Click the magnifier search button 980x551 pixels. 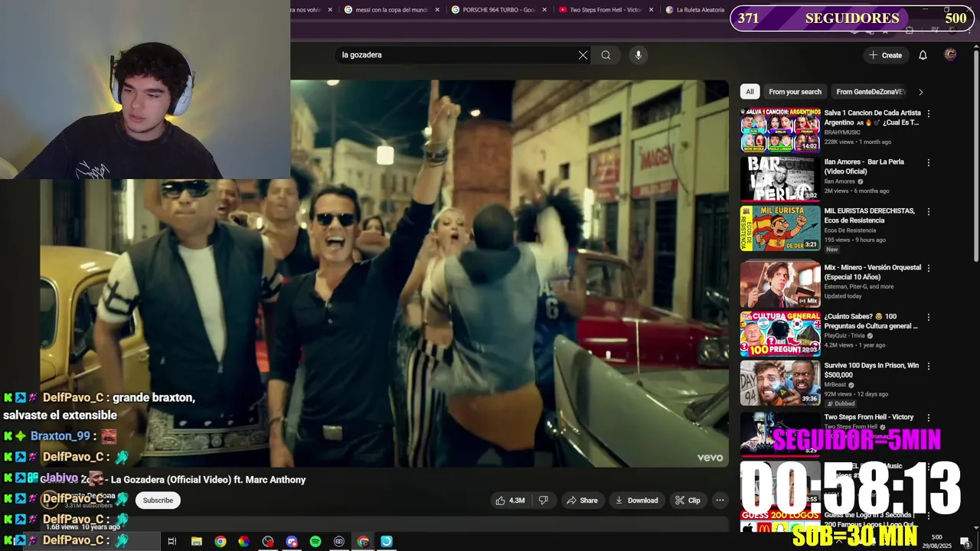click(x=606, y=55)
